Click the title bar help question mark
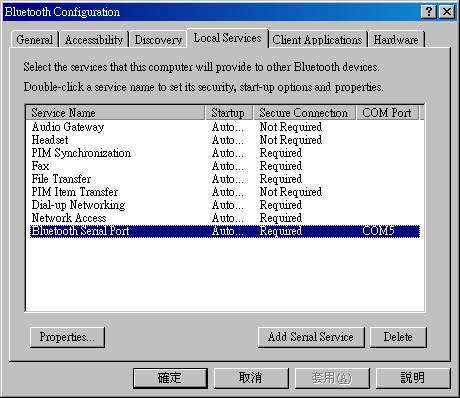Viewport: 460px width, 398px height. click(x=429, y=12)
